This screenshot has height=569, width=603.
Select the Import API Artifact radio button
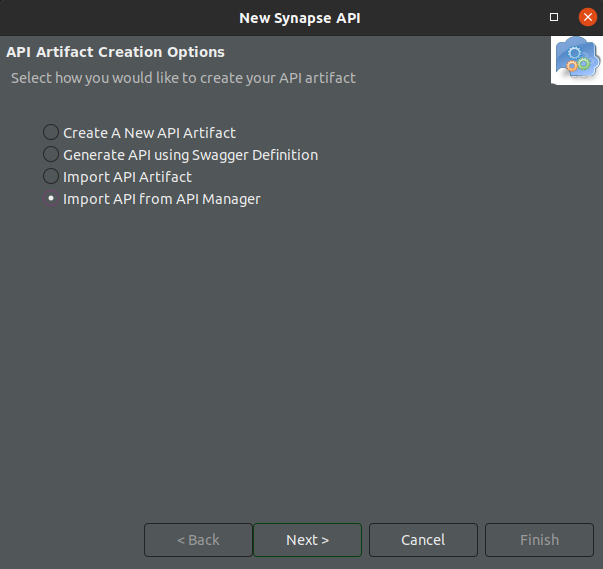pos(51,177)
